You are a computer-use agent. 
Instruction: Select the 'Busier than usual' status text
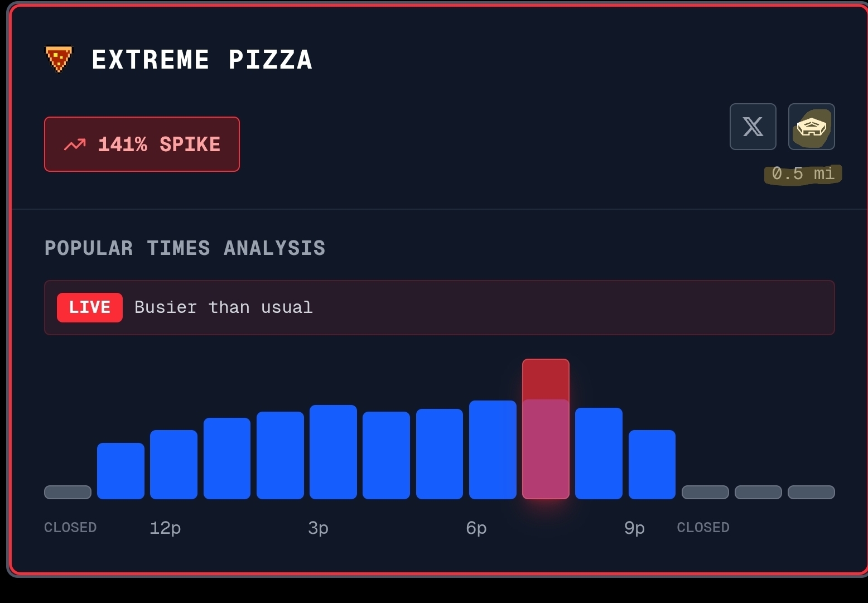(x=224, y=307)
